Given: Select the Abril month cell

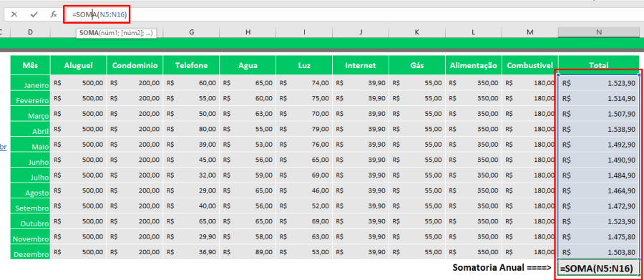Looking at the screenshot, I should pyautogui.click(x=30, y=129).
